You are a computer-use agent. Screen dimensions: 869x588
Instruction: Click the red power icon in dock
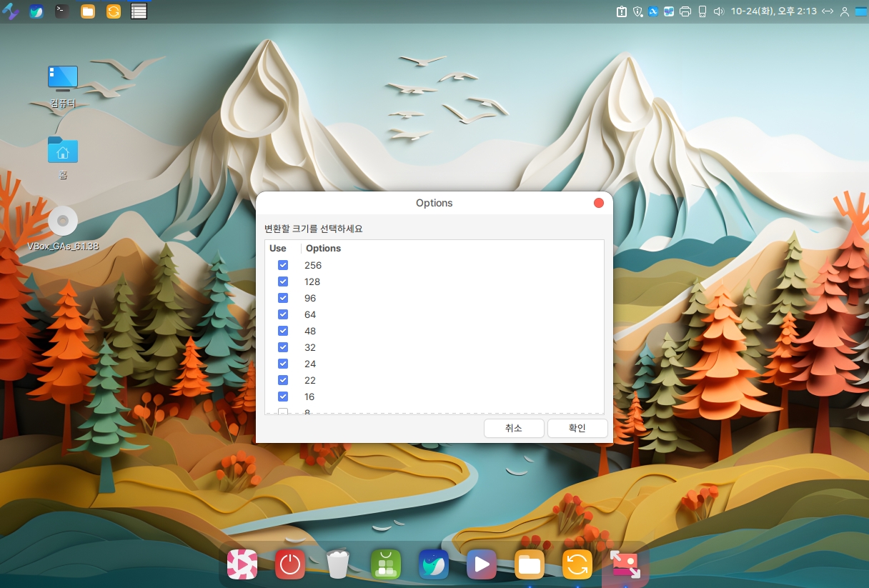point(289,565)
